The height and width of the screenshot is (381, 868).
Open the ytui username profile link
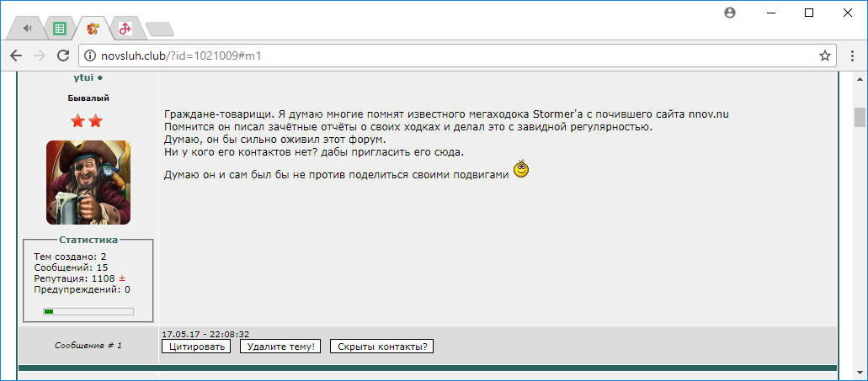tap(83, 77)
